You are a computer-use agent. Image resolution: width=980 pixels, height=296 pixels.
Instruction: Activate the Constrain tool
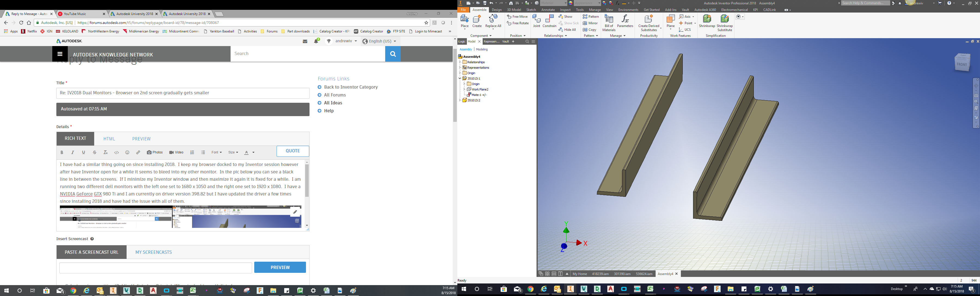[549, 20]
